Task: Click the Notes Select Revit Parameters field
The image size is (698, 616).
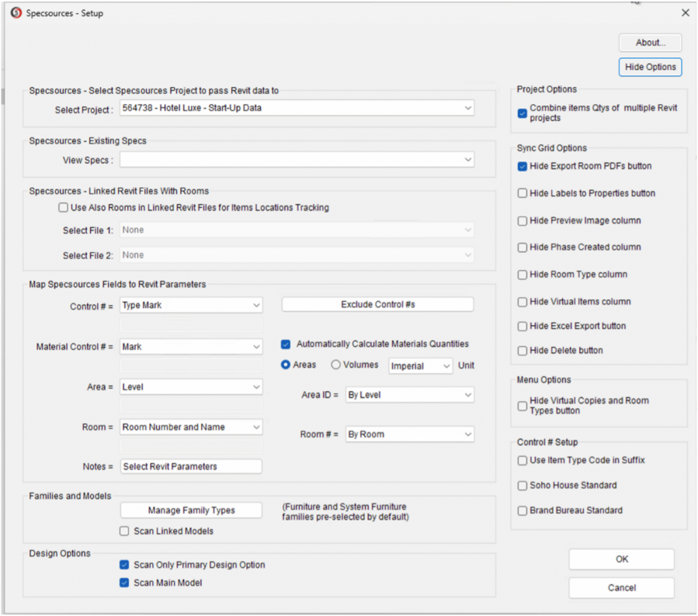Action: (x=191, y=466)
